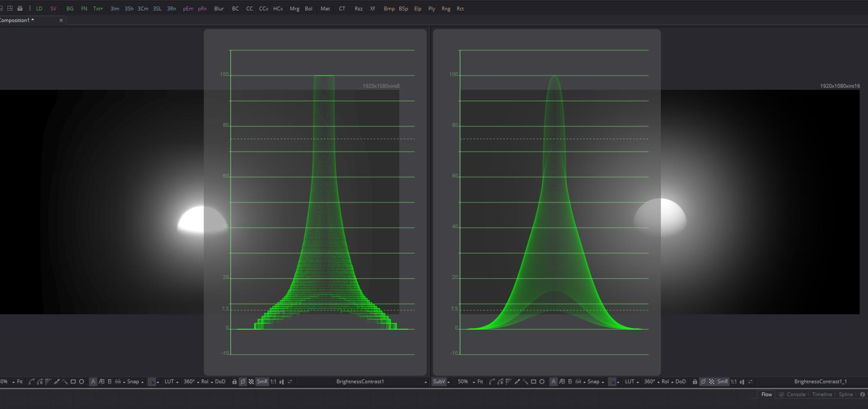The height and width of the screenshot is (409, 868).
Task: Select paint brush icon in left viewer toolbar
Action: tap(56, 382)
